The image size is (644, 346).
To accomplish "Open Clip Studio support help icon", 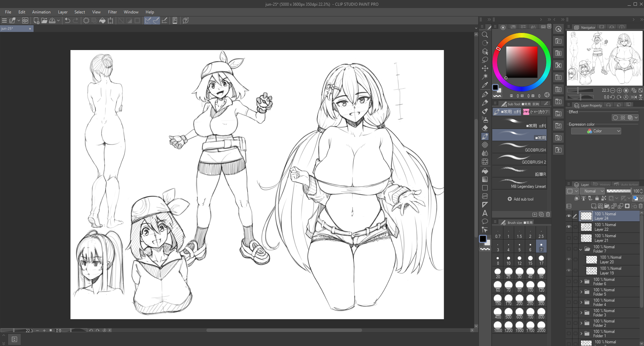I will click(186, 20).
